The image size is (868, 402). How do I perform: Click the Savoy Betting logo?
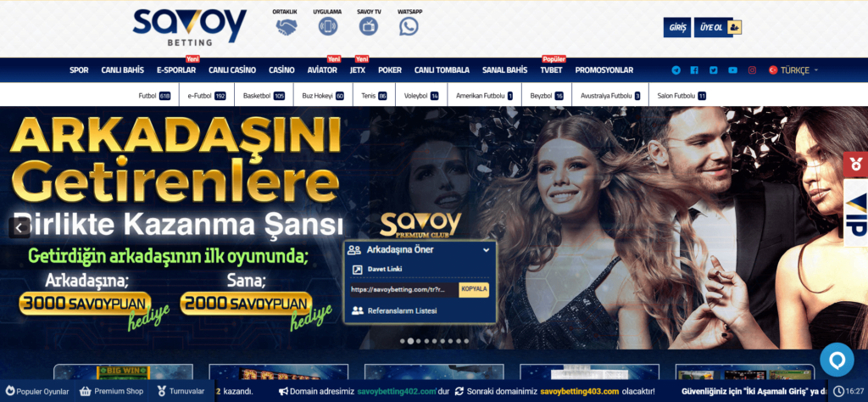[189, 27]
